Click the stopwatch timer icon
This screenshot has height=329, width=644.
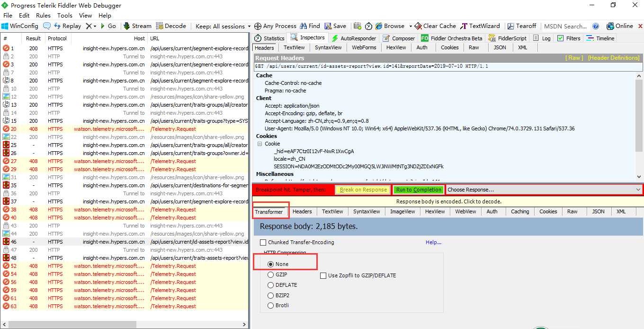pyautogui.click(x=368, y=26)
